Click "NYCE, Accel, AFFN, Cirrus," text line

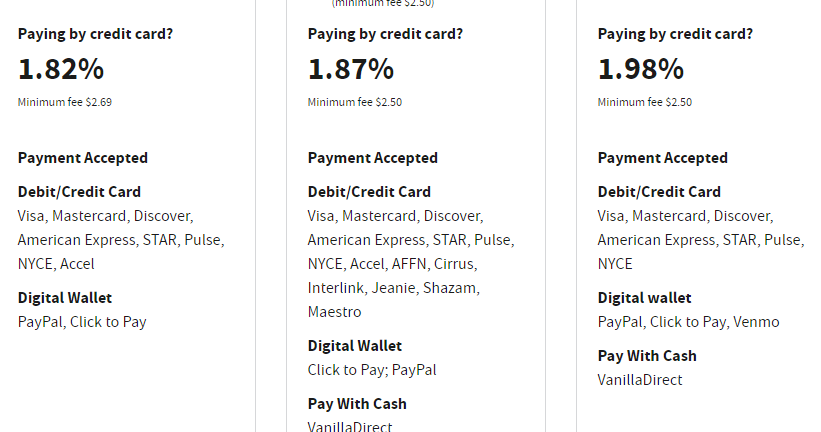coord(392,264)
